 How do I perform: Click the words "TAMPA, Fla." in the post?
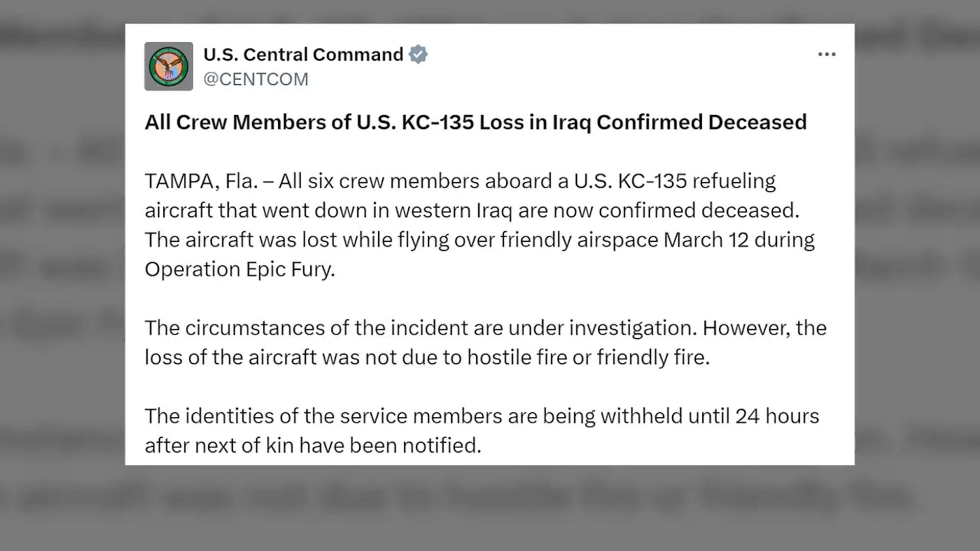[201, 181]
